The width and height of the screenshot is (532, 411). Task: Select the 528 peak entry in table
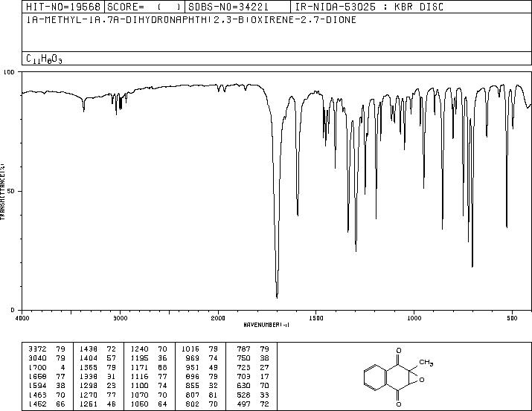tap(253, 395)
